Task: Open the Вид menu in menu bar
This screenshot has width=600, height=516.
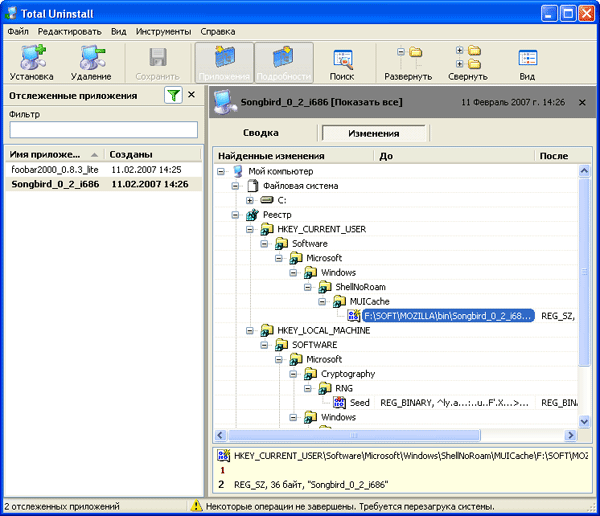Action: pyautogui.click(x=119, y=31)
